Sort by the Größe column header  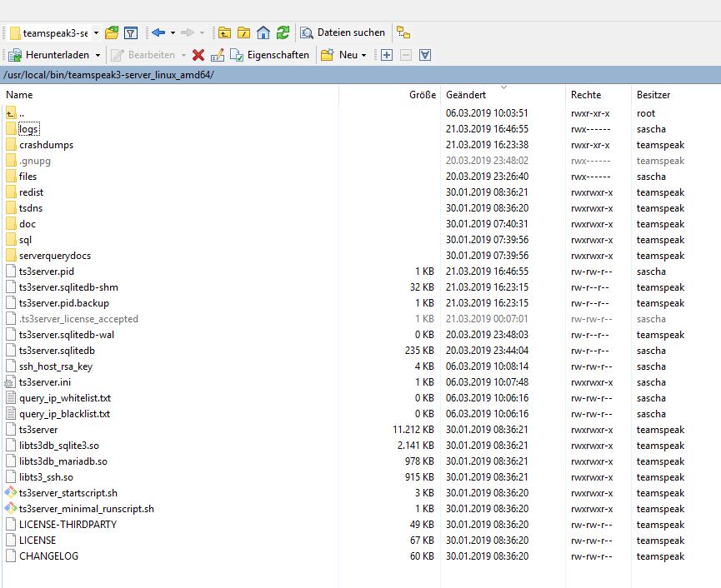pyautogui.click(x=423, y=95)
